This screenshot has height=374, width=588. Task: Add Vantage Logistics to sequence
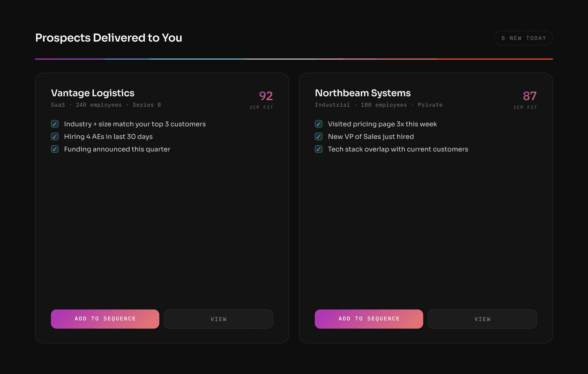tap(105, 319)
